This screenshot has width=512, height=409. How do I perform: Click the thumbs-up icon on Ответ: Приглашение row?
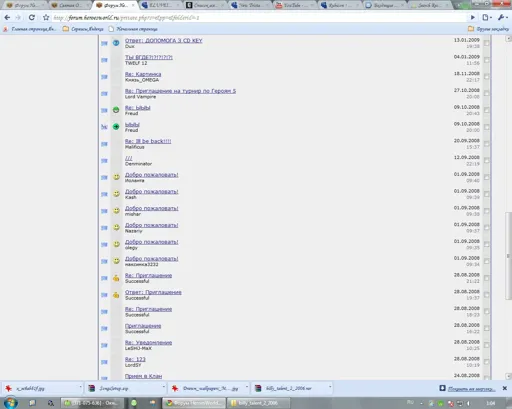pyautogui.click(x=116, y=295)
